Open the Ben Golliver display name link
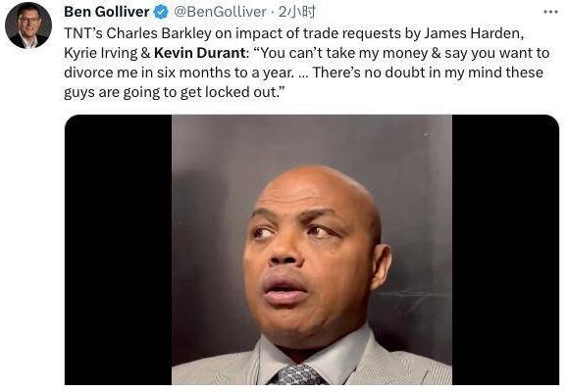Screen dimensions: 568x392 (107, 12)
